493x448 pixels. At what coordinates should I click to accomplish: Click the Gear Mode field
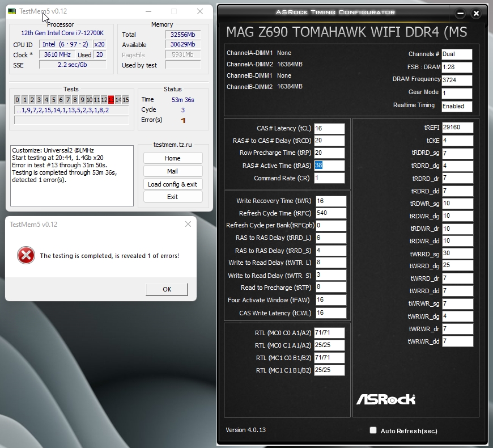[457, 93]
